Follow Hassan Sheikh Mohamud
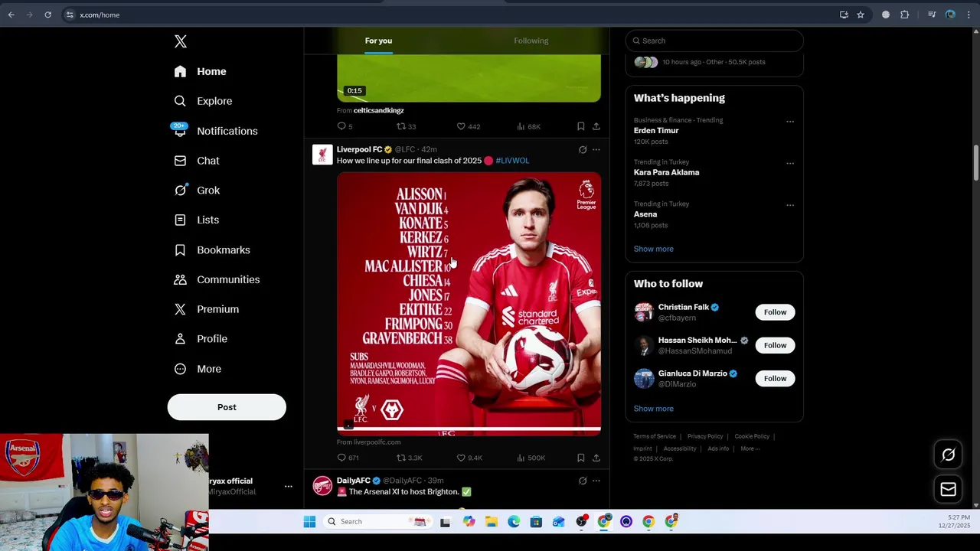This screenshot has height=551, width=980. pyautogui.click(x=775, y=345)
